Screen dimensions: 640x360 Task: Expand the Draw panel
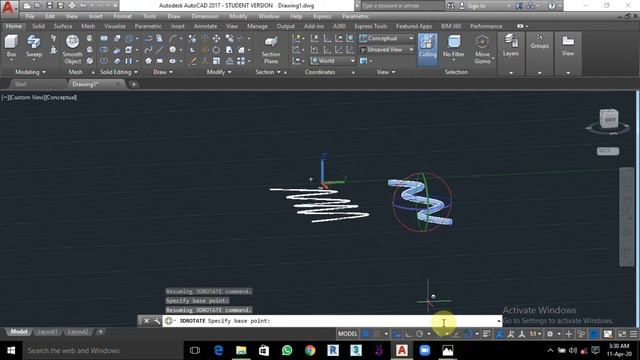point(163,72)
